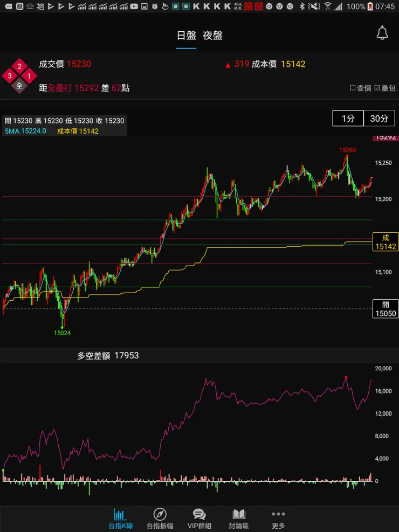Viewport: 399px width, 532px height.
Task: Tap Wi-Fi icon in status bar
Action: [327, 6]
